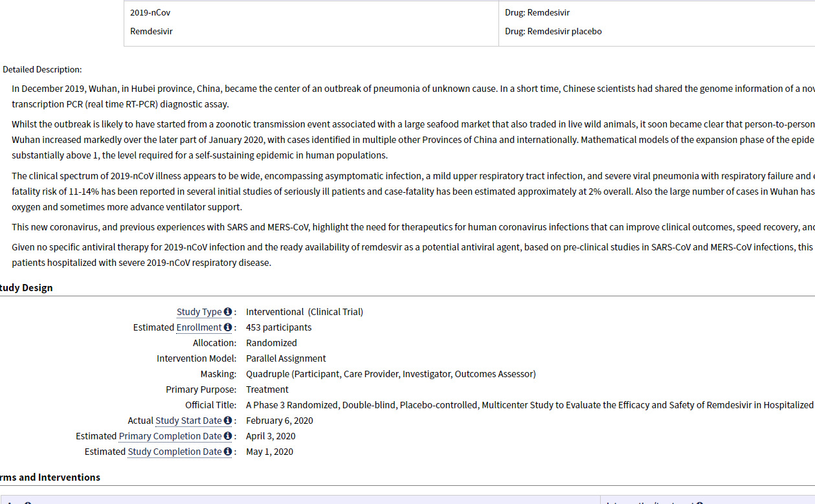Click the 'Masking:' label

click(218, 374)
